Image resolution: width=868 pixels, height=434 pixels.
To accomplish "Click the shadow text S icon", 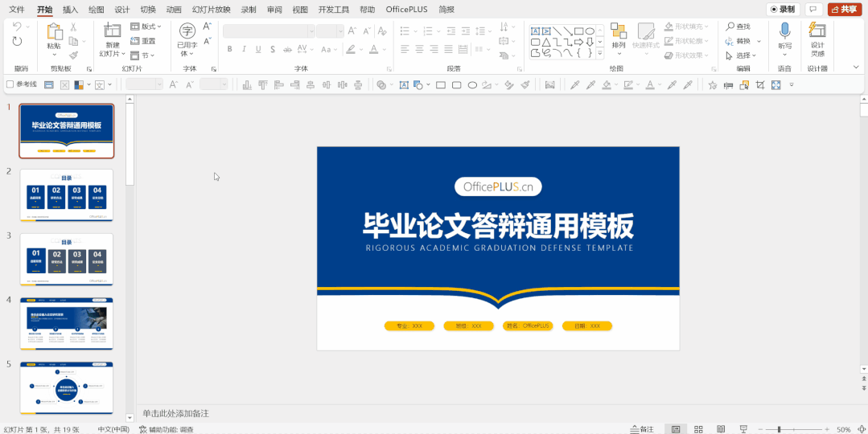I will (273, 49).
